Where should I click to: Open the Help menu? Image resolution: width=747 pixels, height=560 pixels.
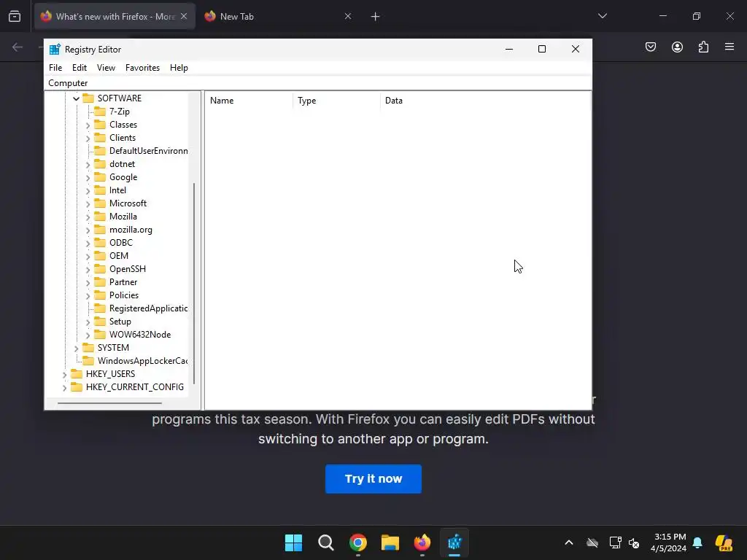(179, 68)
